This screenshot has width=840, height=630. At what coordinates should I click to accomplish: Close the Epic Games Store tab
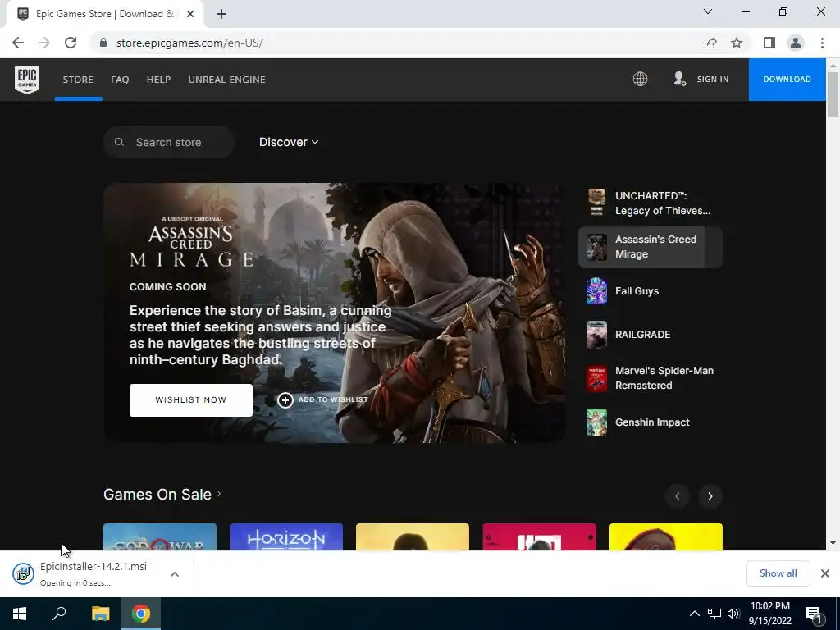[190, 14]
